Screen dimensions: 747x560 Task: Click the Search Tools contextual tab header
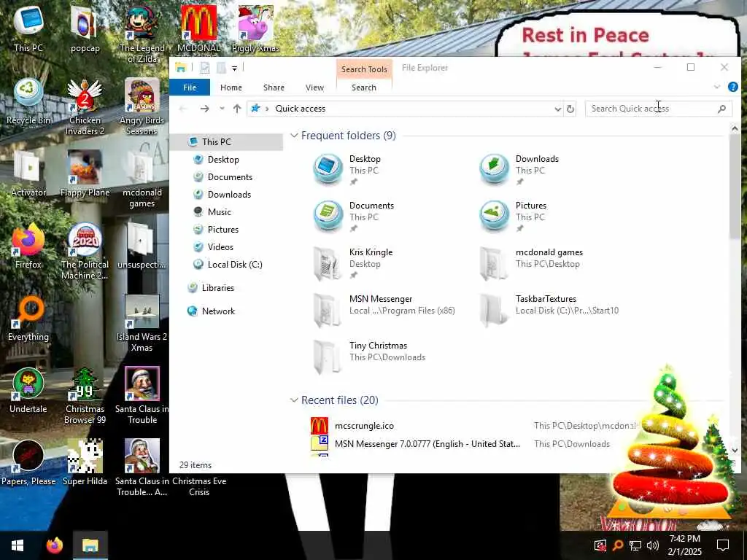[364, 69]
